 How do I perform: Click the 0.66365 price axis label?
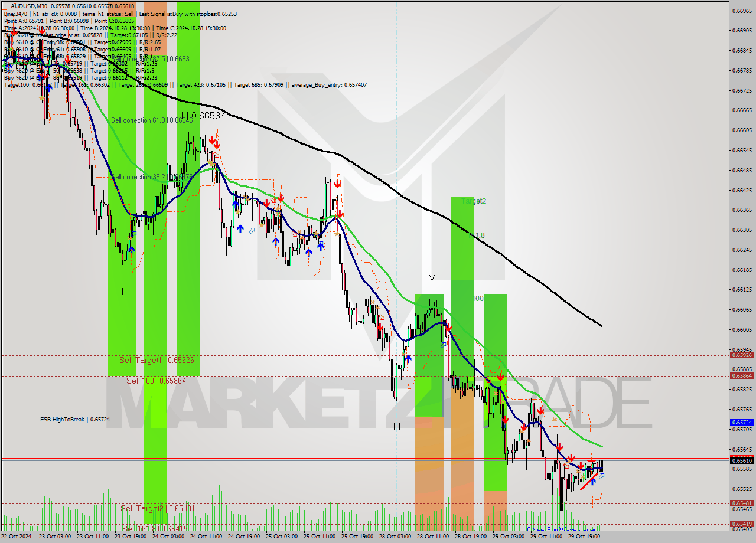click(x=742, y=210)
